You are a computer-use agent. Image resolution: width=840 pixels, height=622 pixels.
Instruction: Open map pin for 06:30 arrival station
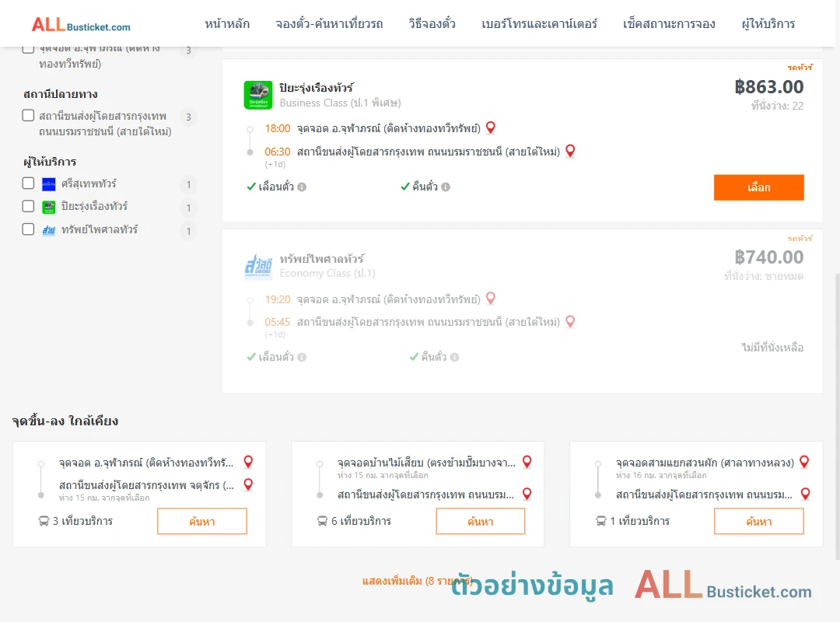(570, 151)
